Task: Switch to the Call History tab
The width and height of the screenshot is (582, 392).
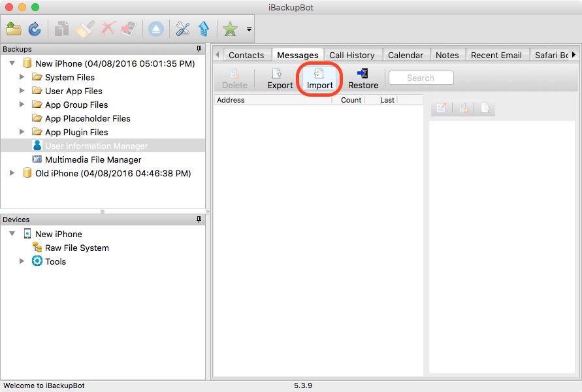Action: [x=353, y=55]
